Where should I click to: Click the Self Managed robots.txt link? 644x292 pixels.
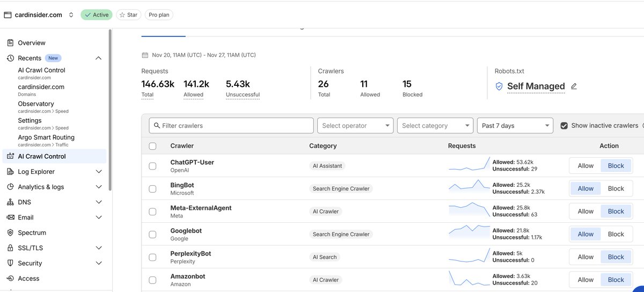click(x=536, y=86)
